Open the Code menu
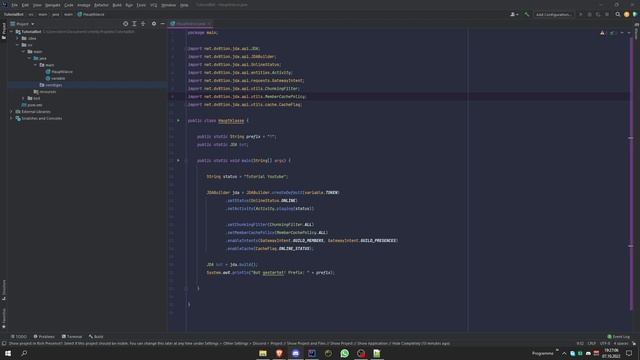The height and width of the screenshot is (360, 640). pos(69,5)
